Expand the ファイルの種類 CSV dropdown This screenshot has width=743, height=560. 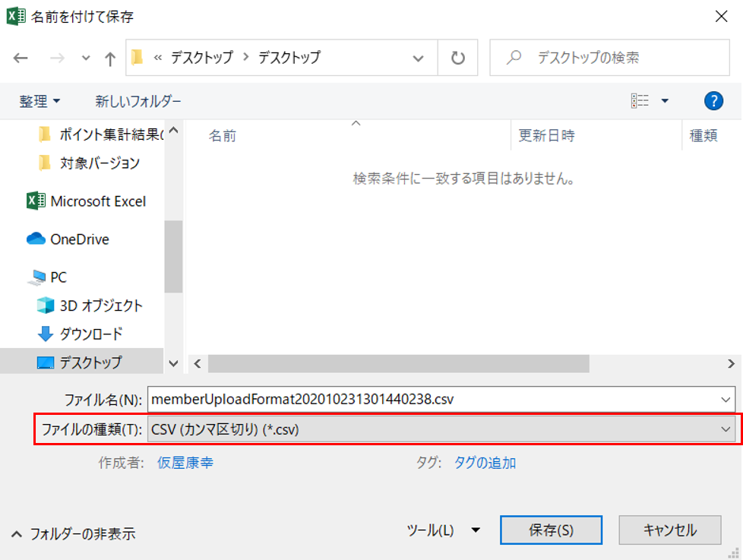pos(441,429)
